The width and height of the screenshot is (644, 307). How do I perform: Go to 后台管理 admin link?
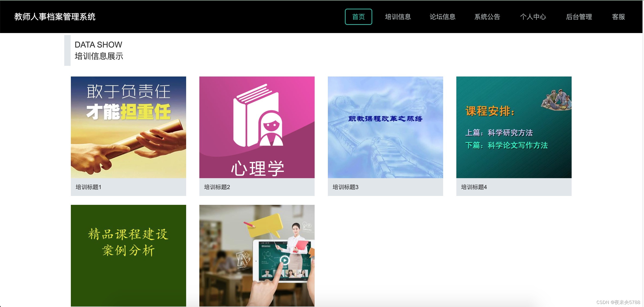[579, 17]
